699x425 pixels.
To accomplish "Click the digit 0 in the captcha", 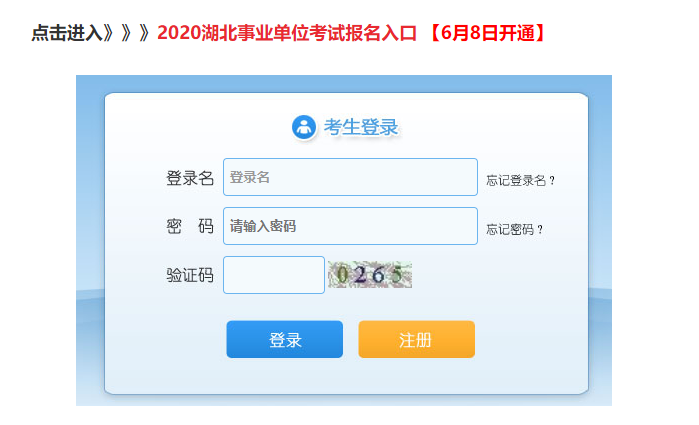I will click(x=342, y=274).
